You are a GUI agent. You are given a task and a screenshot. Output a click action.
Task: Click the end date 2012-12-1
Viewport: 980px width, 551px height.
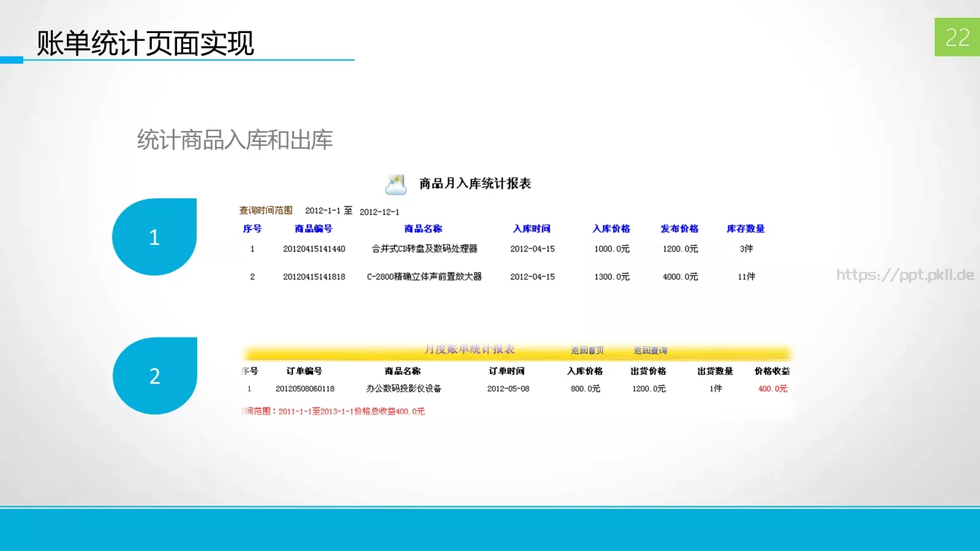click(x=379, y=212)
